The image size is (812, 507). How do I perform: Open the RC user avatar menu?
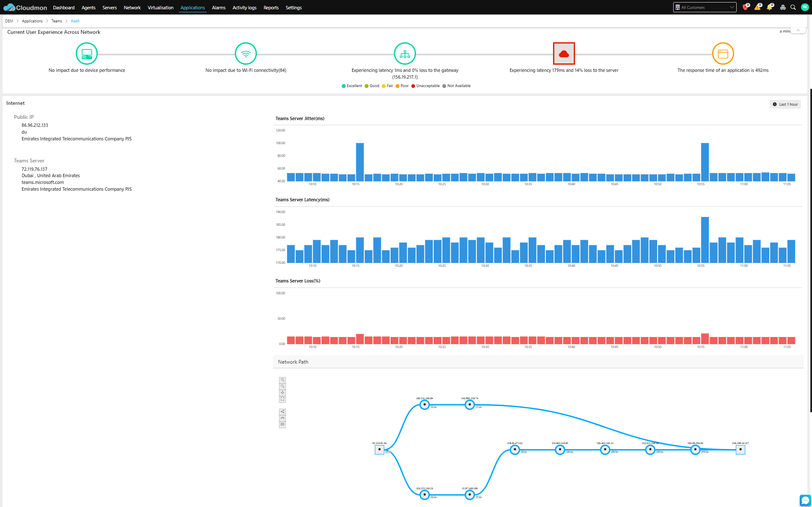[805, 7]
